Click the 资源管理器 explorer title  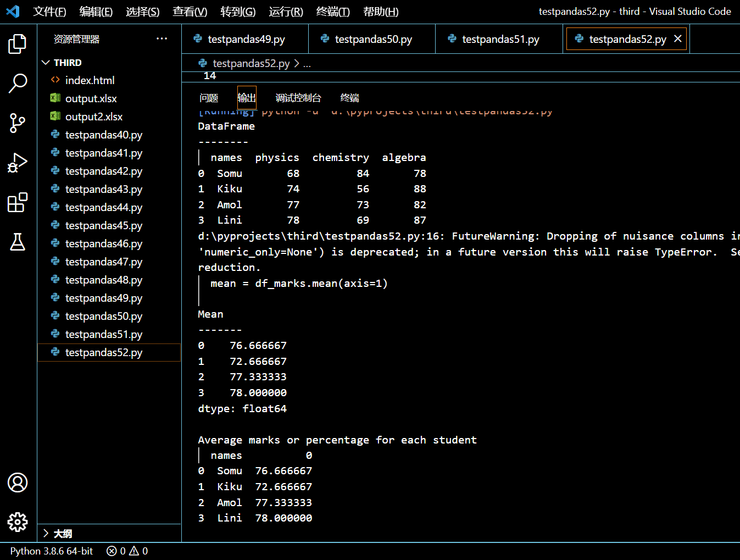coord(76,39)
